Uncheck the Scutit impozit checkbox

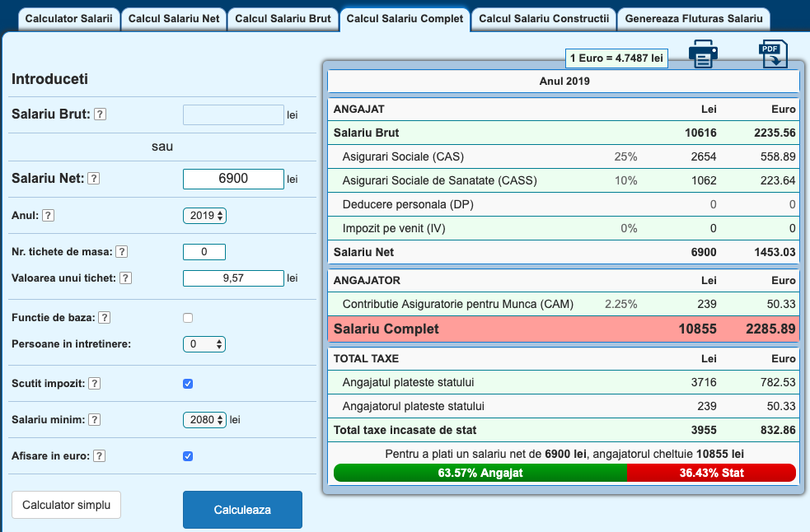[x=188, y=384]
